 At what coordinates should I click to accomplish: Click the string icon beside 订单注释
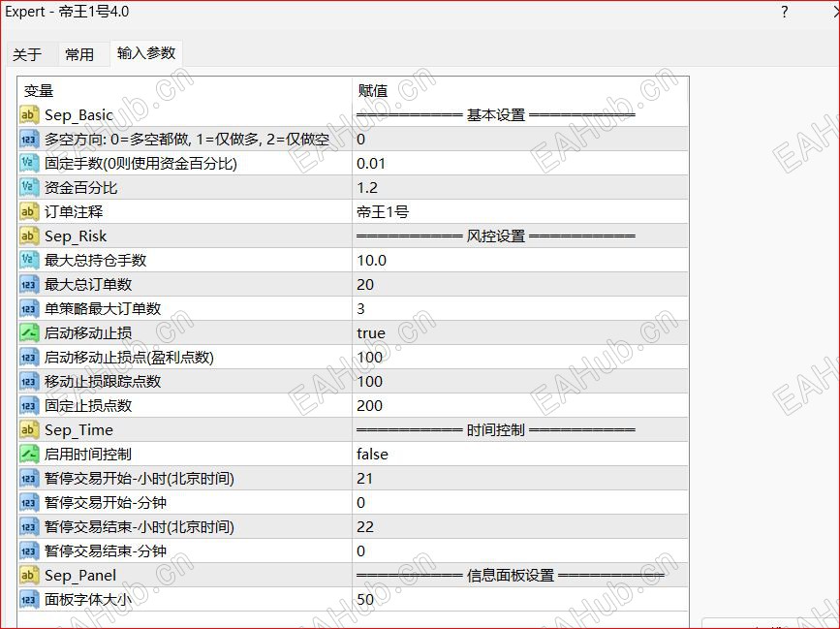point(29,211)
